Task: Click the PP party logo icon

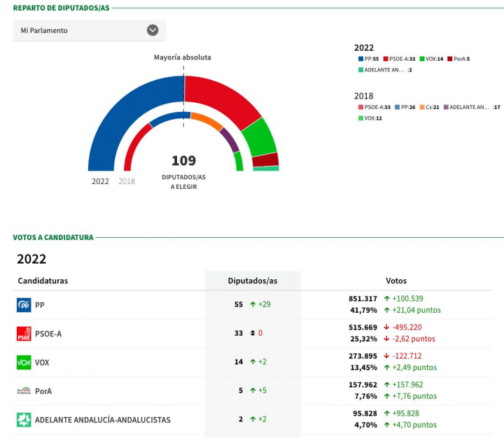Action: click(x=24, y=305)
